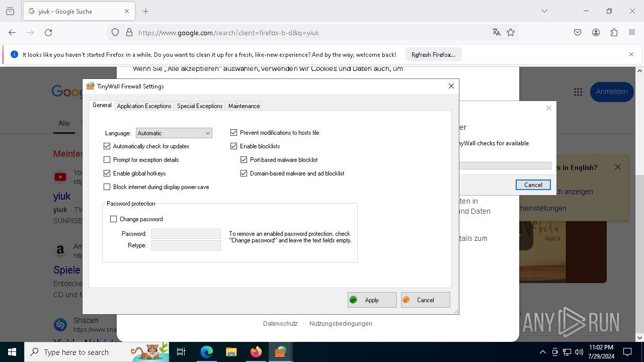Click the Refresh Firefox button
The image size is (644, 362).
click(x=433, y=55)
